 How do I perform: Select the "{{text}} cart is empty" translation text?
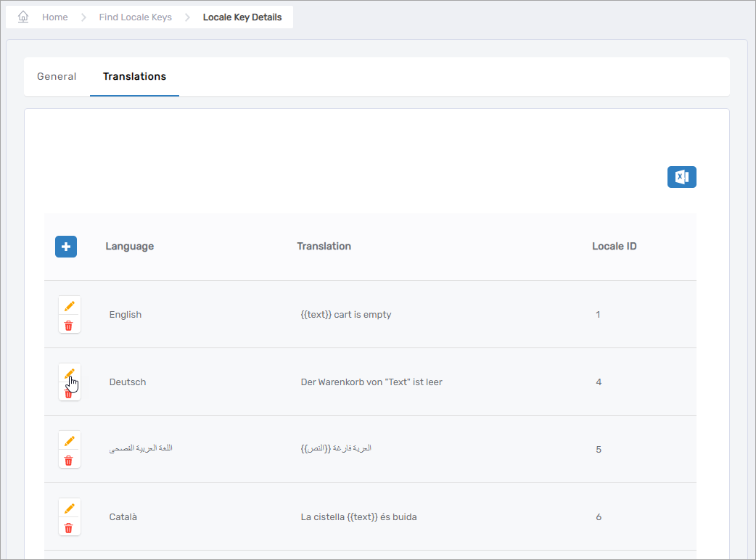[346, 315]
